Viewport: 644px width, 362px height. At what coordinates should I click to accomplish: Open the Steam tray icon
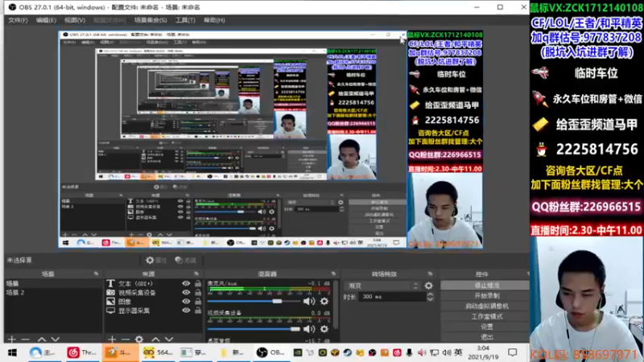(x=347, y=352)
